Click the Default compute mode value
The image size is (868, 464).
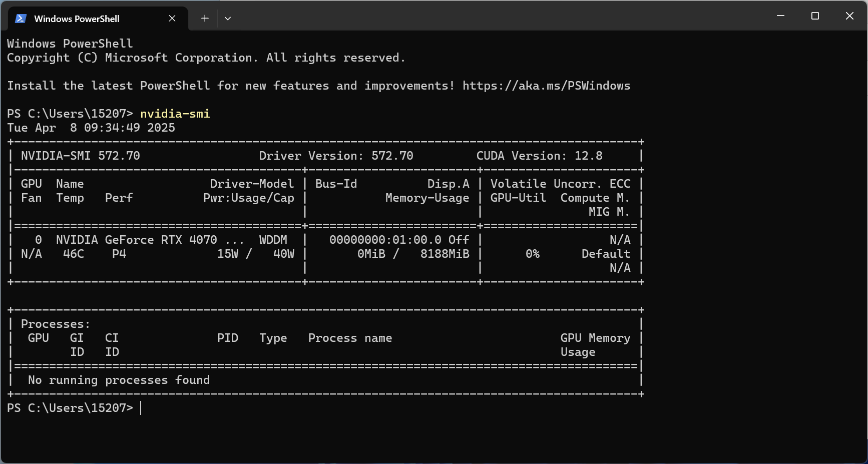point(606,254)
